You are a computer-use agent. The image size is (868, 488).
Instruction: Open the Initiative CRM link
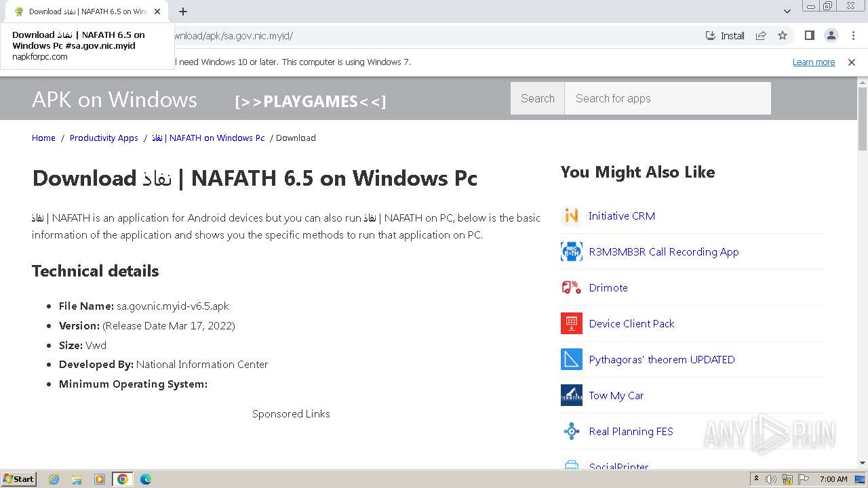tap(622, 216)
